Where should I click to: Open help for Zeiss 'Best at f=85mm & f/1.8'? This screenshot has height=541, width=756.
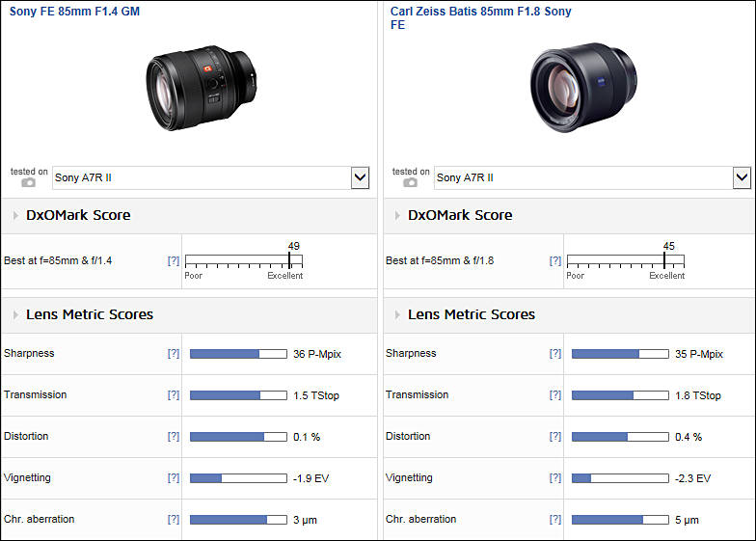[x=555, y=260]
